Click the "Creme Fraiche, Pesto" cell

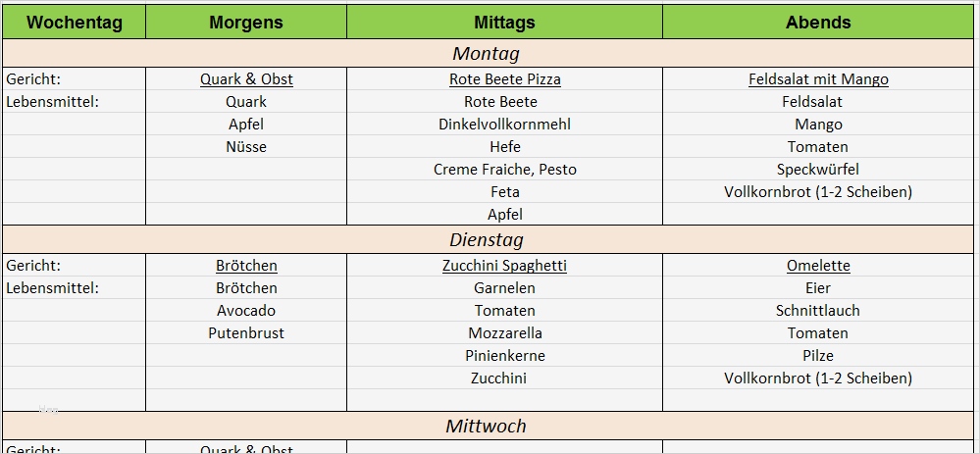pos(505,170)
